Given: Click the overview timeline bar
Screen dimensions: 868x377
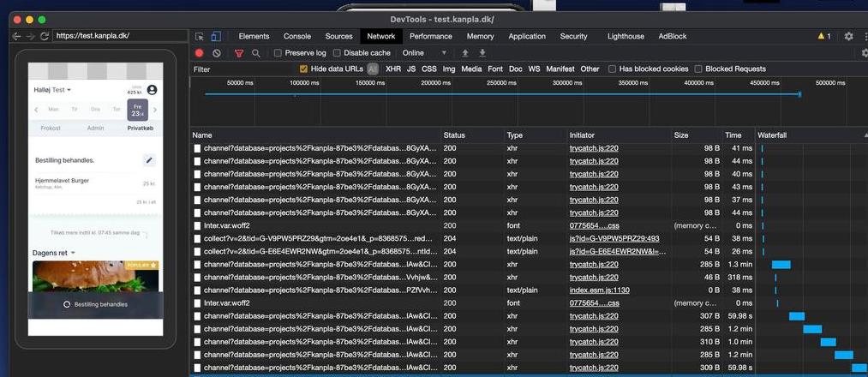Looking at the screenshot, I should [503, 94].
